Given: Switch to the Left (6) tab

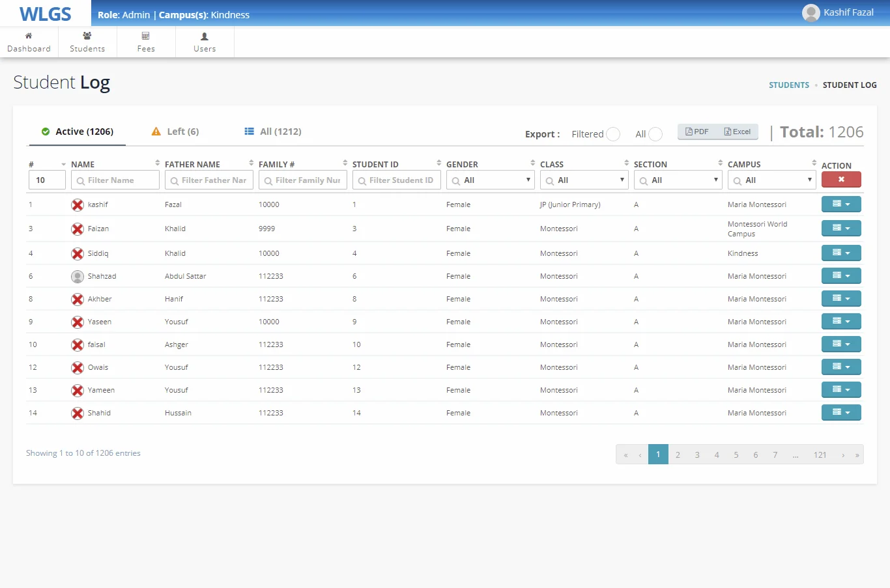Looking at the screenshot, I should (175, 132).
